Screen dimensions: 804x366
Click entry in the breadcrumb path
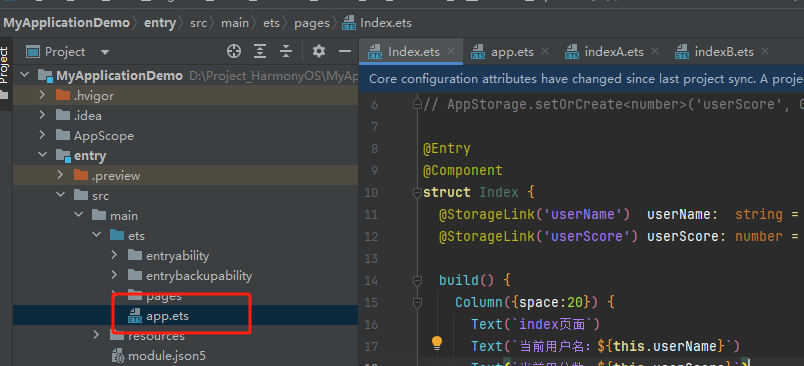tap(160, 23)
